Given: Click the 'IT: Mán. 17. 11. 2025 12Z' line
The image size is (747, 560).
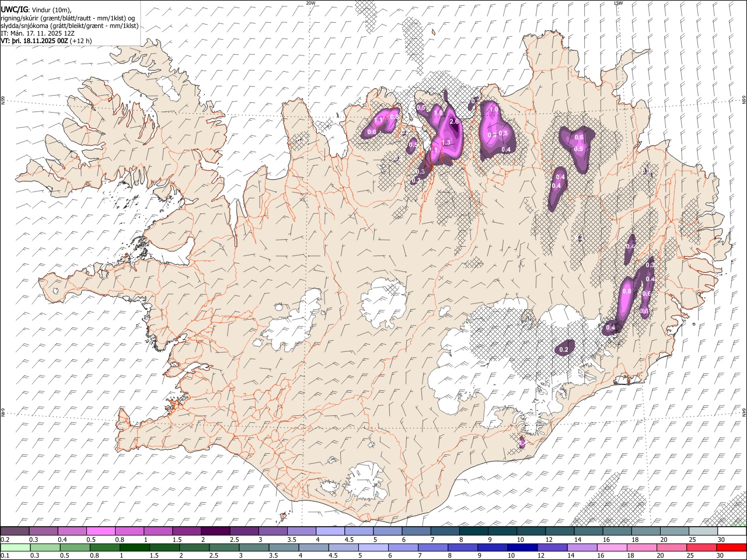Looking at the screenshot, I should tap(37, 33).
